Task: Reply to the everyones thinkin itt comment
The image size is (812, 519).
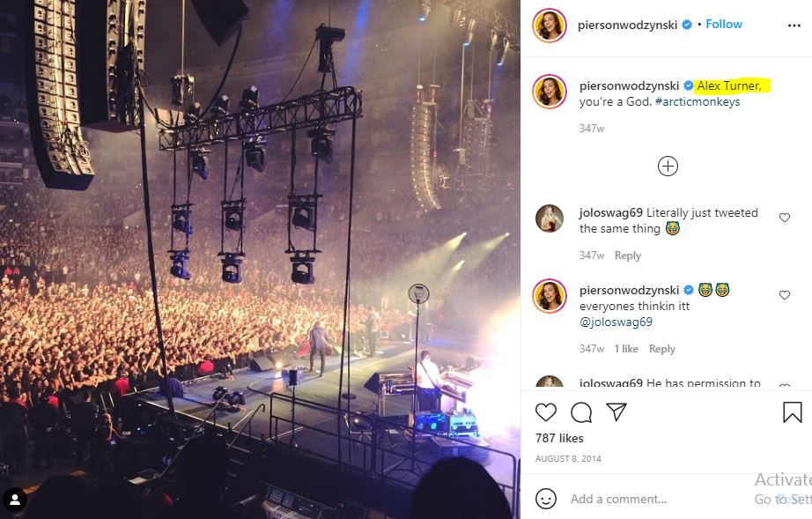Action: click(661, 349)
